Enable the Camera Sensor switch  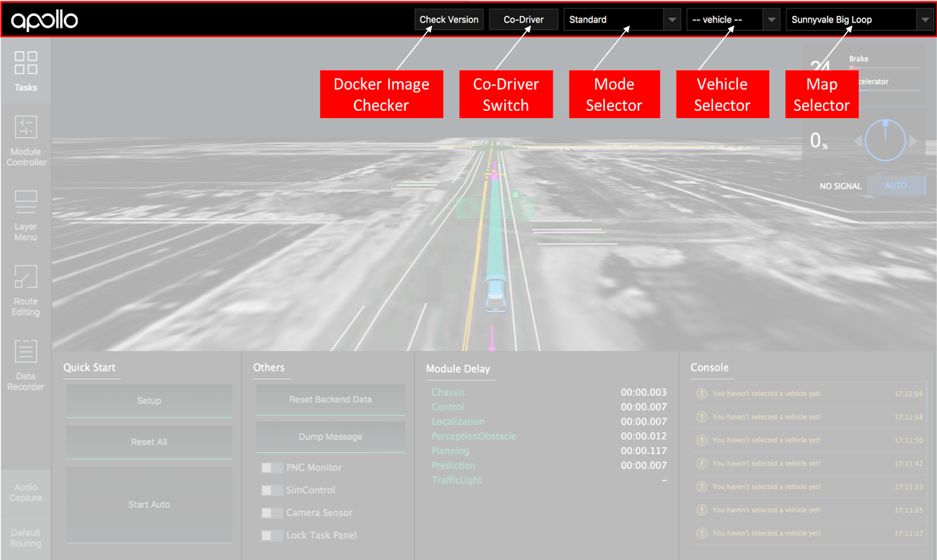coord(272,512)
